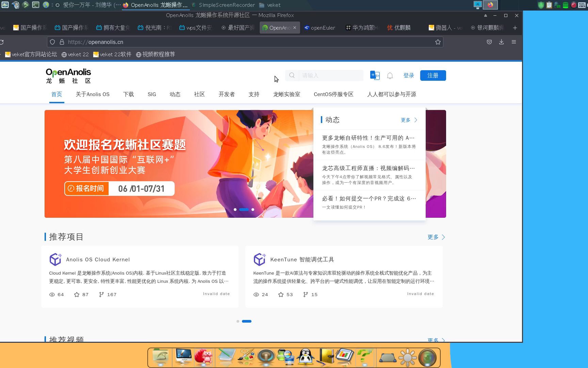Bookmark the page with the star icon

point(439,42)
